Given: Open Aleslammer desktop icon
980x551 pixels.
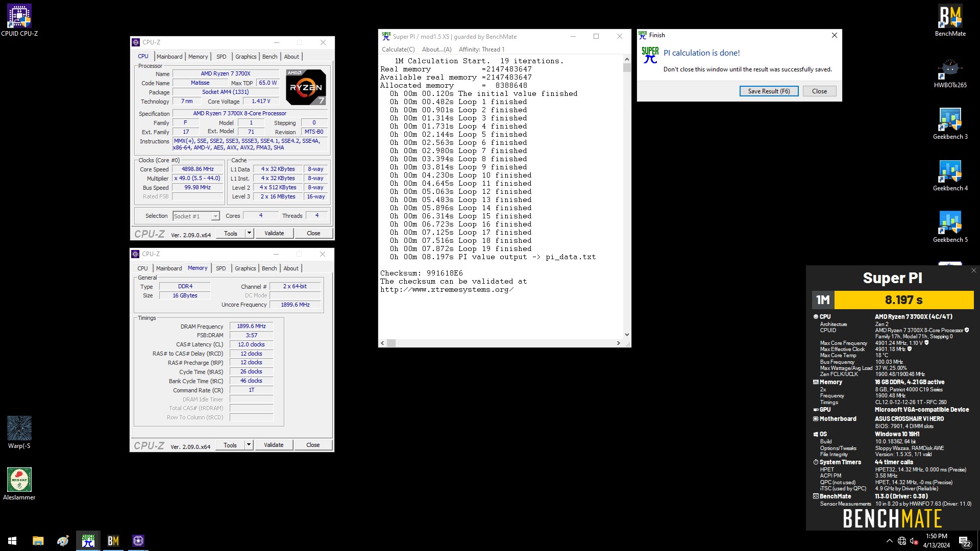Looking at the screenshot, I should click(19, 484).
